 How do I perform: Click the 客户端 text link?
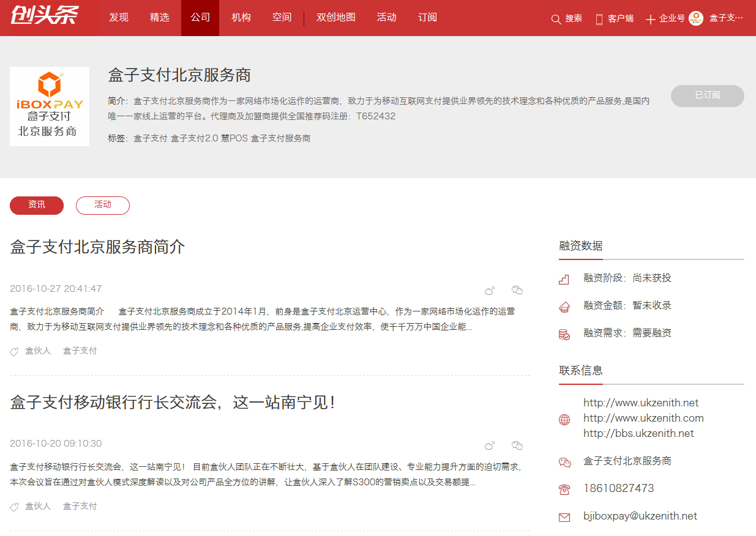point(621,19)
